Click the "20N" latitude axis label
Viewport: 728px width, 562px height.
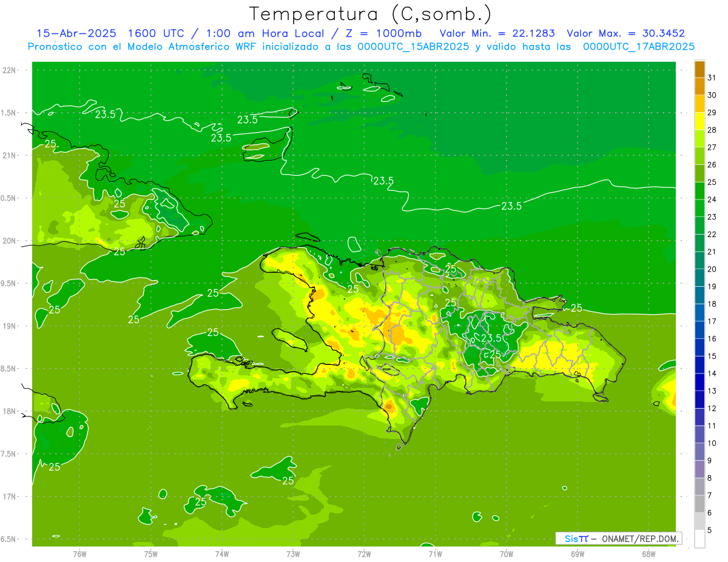tap(9, 241)
